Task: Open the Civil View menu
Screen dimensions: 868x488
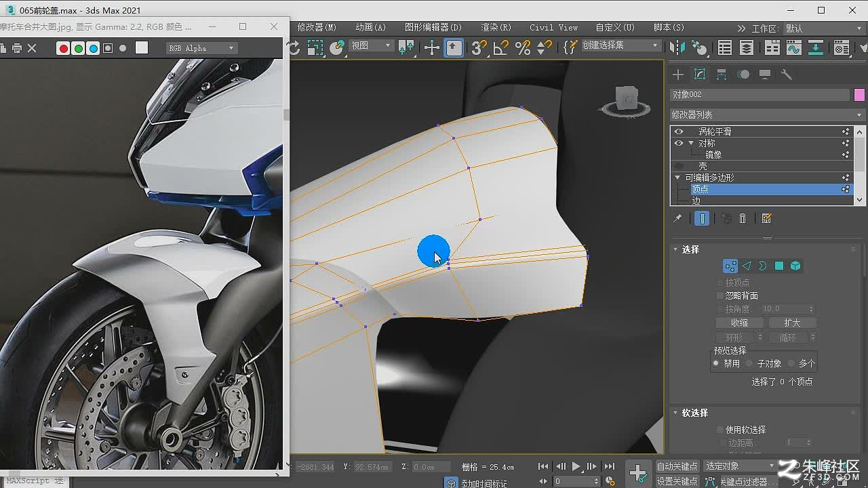Action: coord(554,27)
